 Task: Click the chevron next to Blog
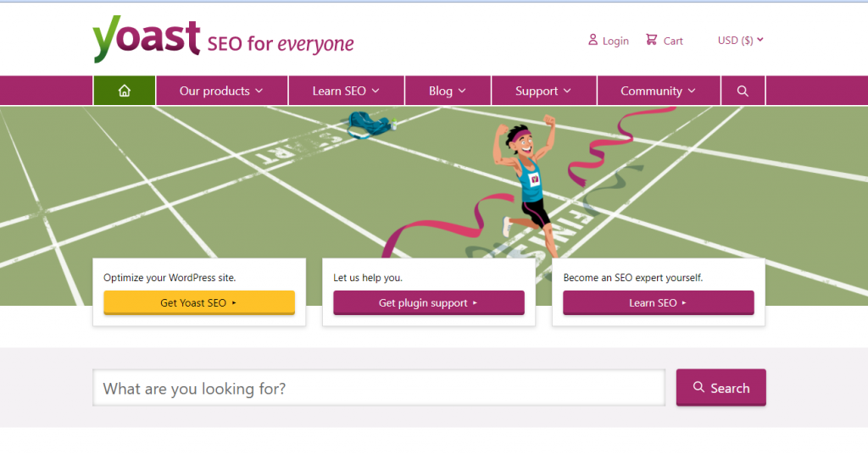(462, 91)
